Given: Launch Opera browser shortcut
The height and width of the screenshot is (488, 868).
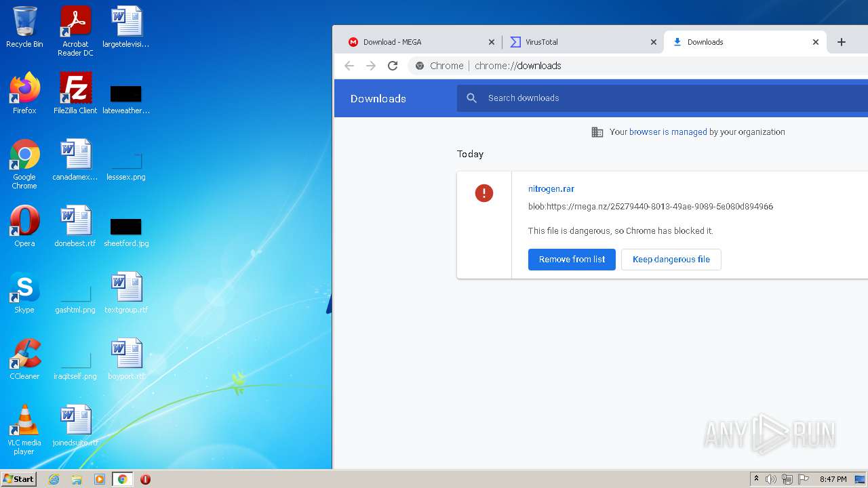Looking at the screenshot, I should tap(24, 226).
